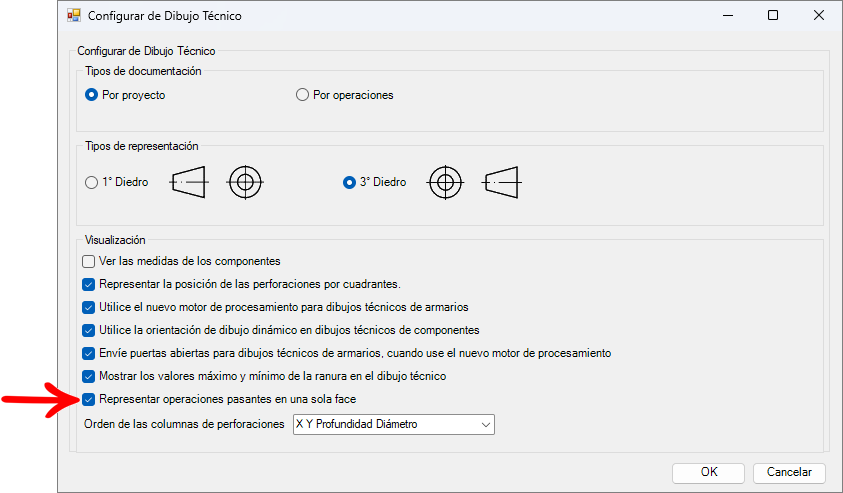Maximize the dialog window
The height and width of the screenshot is (493, 843).
773,15
